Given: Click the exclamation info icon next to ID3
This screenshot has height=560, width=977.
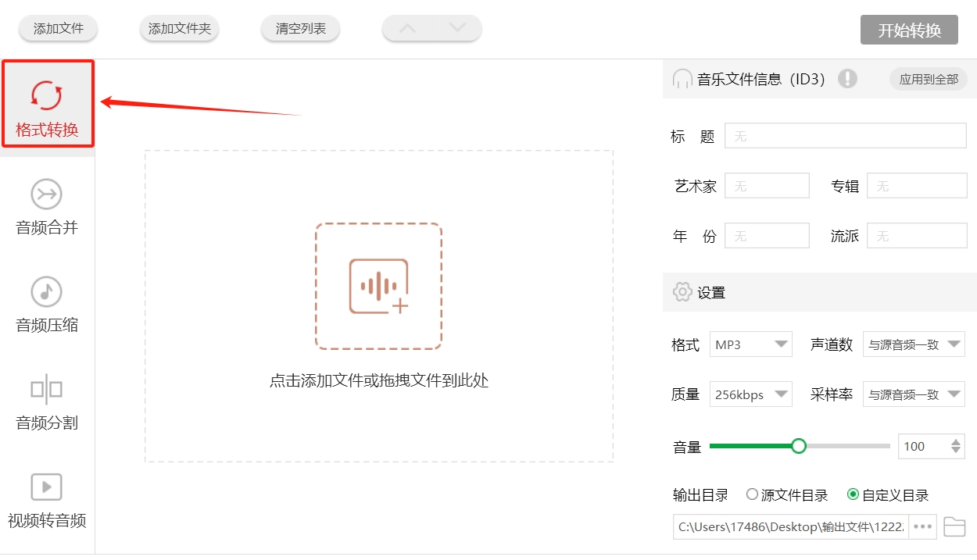Looking at the screenshot, I should [847, 78].
